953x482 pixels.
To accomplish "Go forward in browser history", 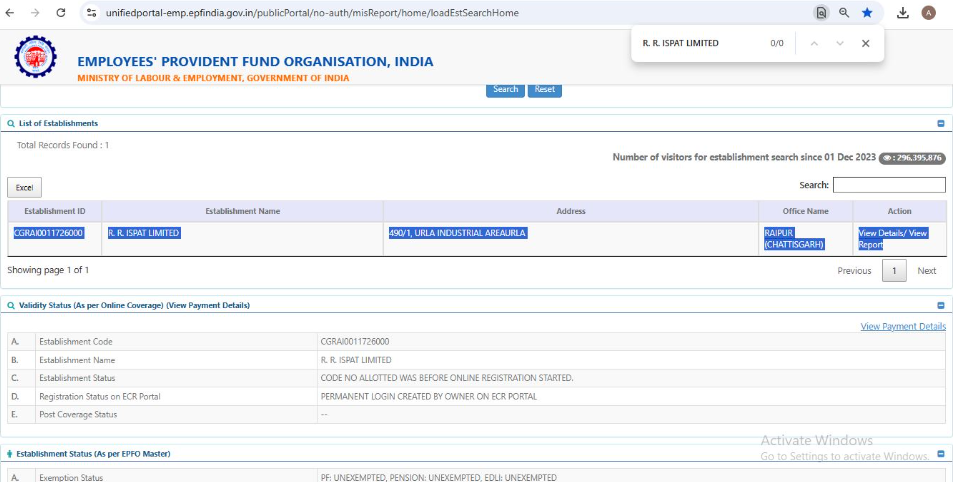I will pyautogui.click(x=35, y=12).
